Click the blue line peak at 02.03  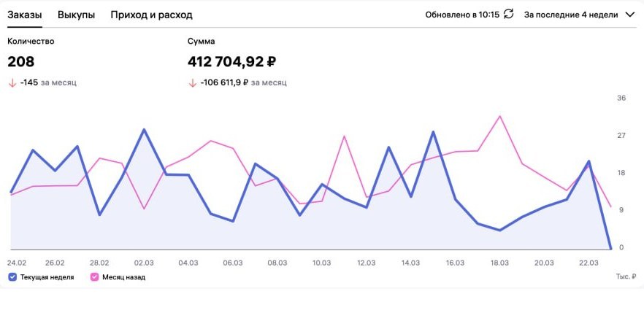point(144,130)
